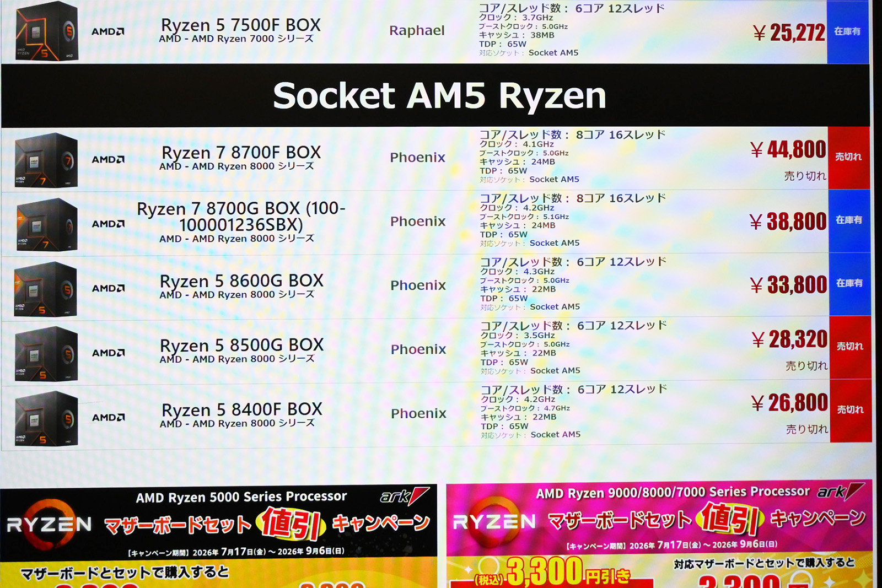The image size is (882, 588).
Task: Click the RYZEN logo on the pink banner
Action: (494, 521)
